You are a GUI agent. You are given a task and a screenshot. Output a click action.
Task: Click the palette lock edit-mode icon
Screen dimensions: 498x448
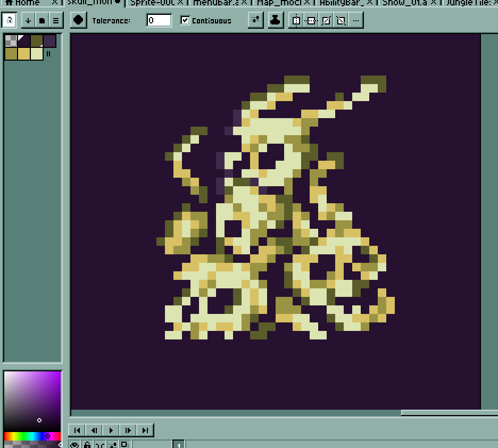10,20
